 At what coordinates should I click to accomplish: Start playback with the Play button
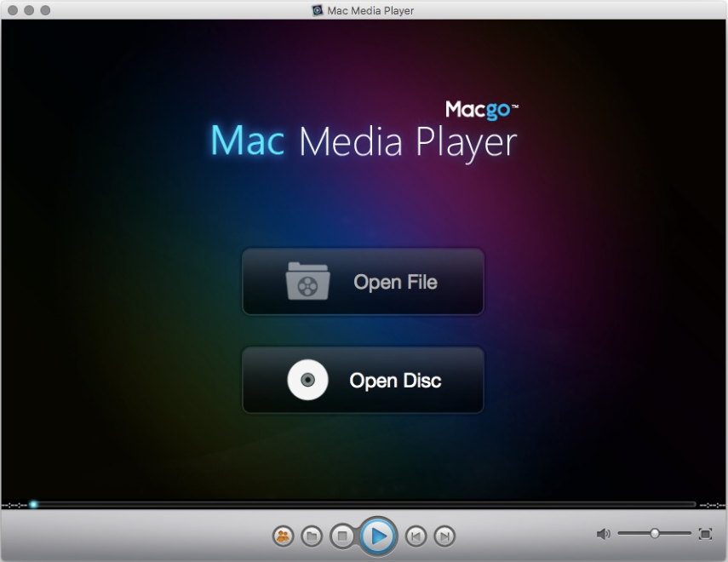point(377,536)
